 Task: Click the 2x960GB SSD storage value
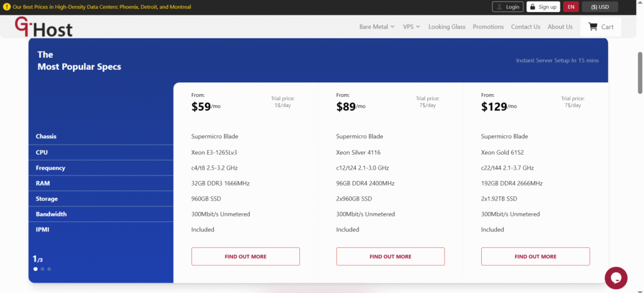pos(354,199)
